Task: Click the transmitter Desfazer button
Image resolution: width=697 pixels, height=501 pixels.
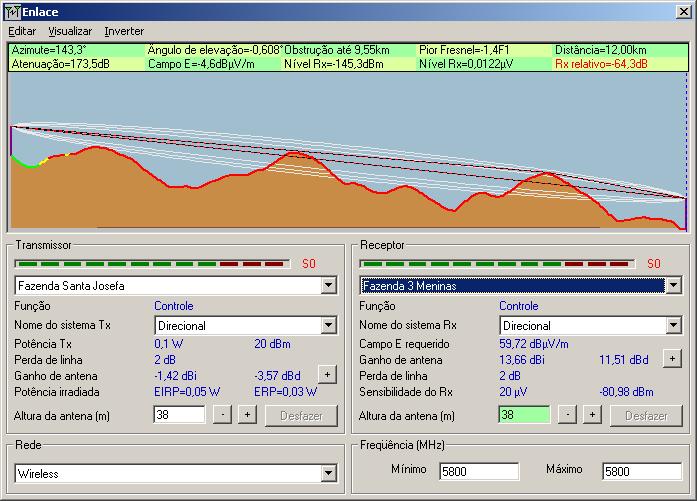Action: pos(301,415)
